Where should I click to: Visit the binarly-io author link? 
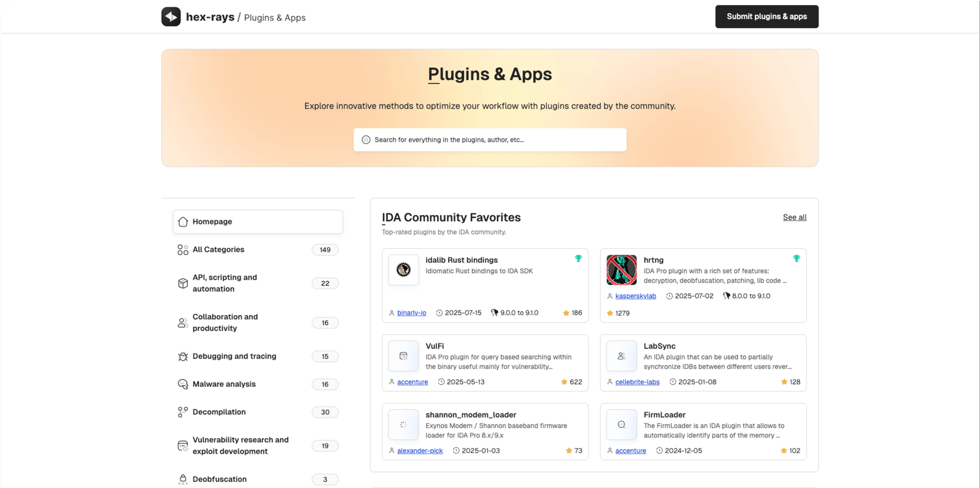click(x=412, y=312)
